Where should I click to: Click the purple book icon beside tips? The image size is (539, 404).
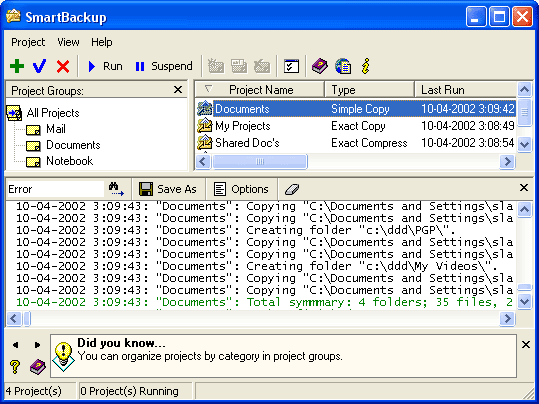coord(37,367)
